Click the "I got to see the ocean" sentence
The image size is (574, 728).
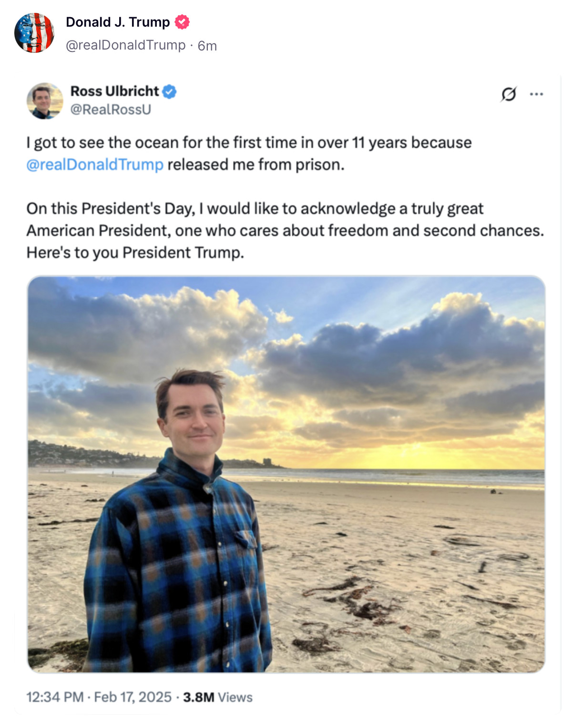[x=249, y=153]
